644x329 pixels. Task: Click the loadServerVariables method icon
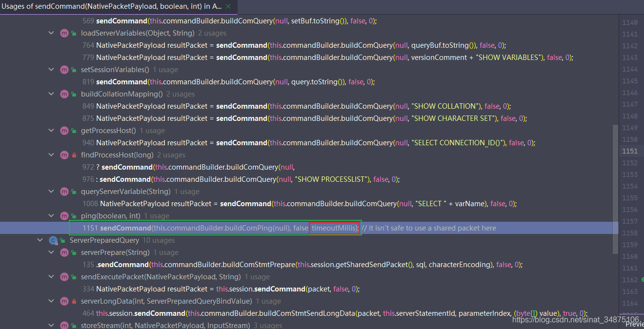[64, 33]
